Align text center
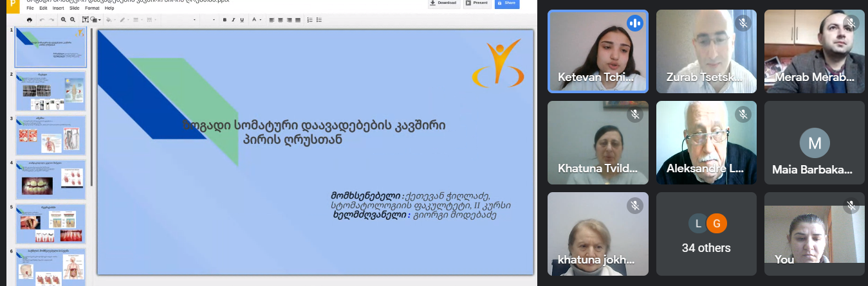Viewport: 868px width, 286px height. pyautogui.click(x=281, y=20)
